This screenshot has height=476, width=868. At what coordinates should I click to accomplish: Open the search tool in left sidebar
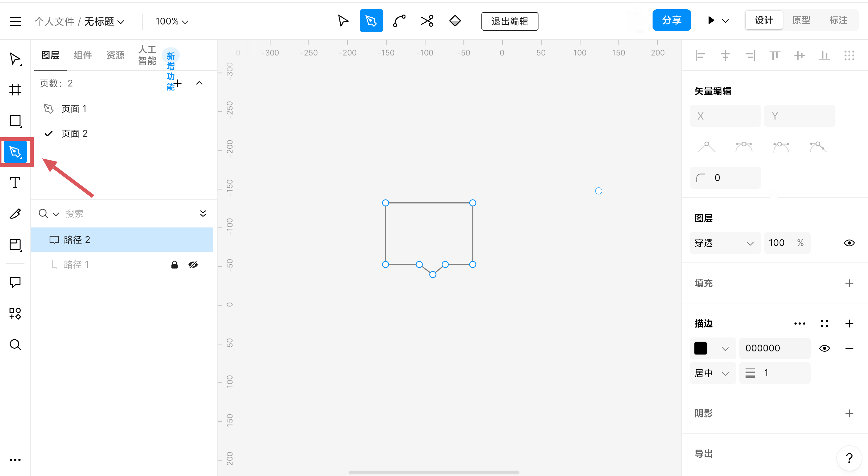(15, 344)
